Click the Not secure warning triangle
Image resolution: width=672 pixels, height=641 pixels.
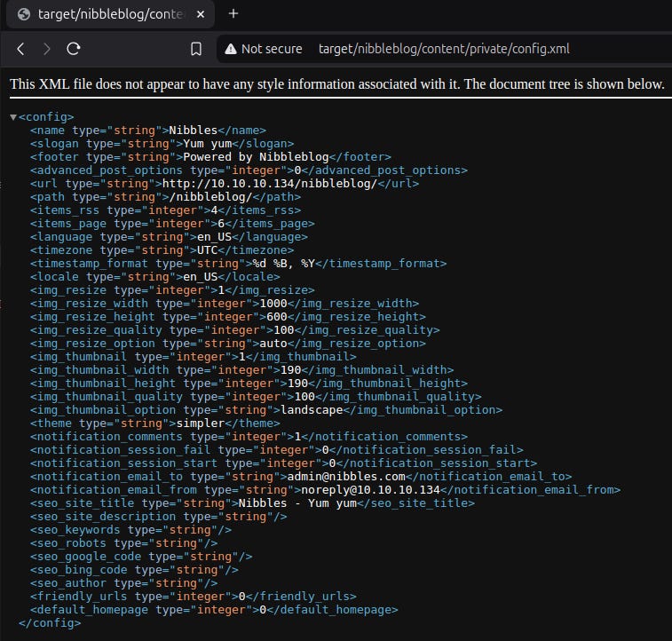[231, 49]
